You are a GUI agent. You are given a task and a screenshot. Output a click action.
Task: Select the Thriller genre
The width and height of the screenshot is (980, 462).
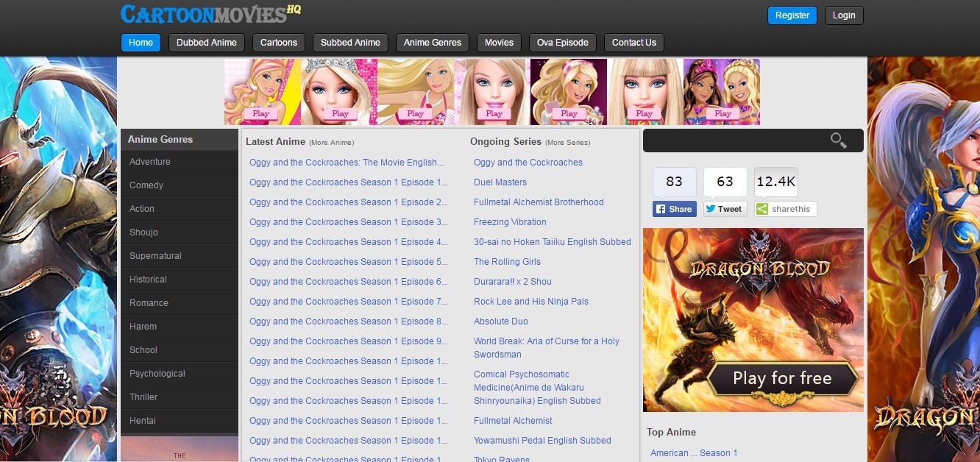(180, 397)
